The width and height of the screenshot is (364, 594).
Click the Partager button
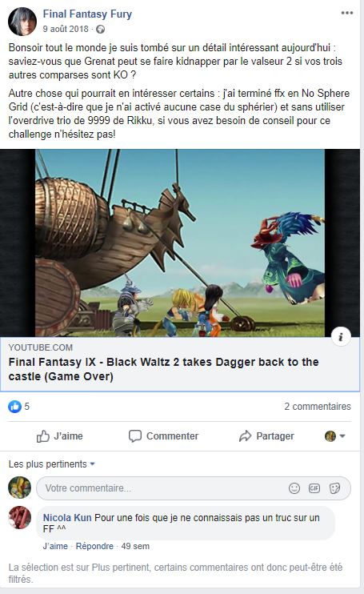pyautogui.click(x=266, y=436)
